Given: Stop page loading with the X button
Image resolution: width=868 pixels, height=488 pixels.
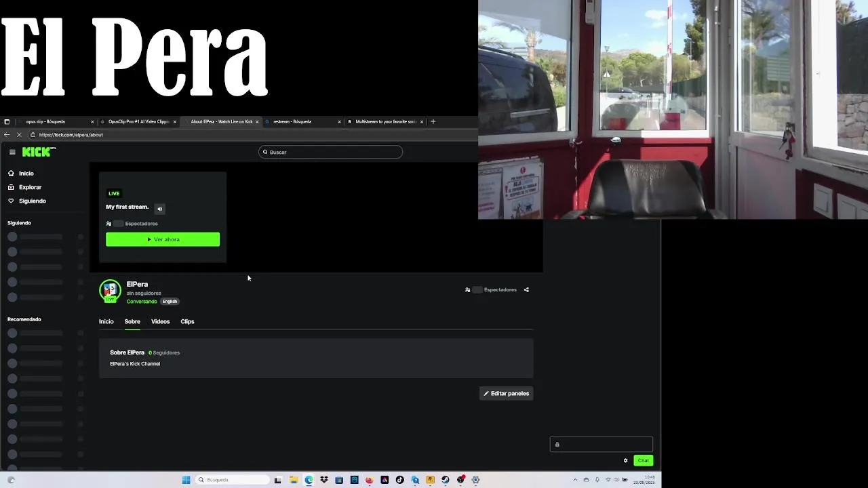Looking at the screenshot, I should (x=19, y=134).
